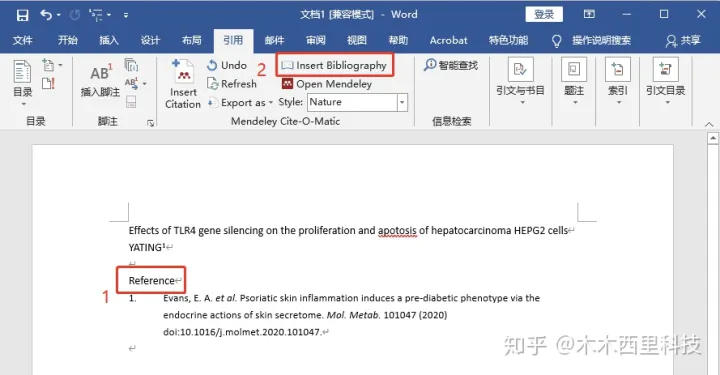Open the 帮助 help tab
The height and width of the screenshot is (375, 720).
click(398, 40)
